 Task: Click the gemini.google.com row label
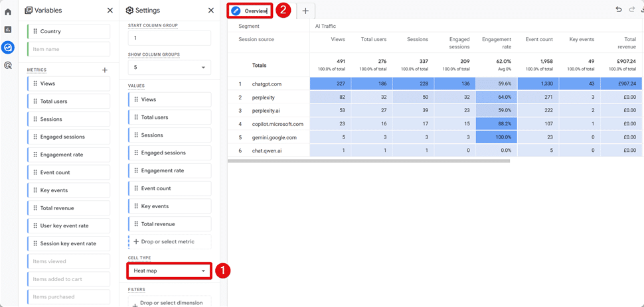[x=274, y=137]
